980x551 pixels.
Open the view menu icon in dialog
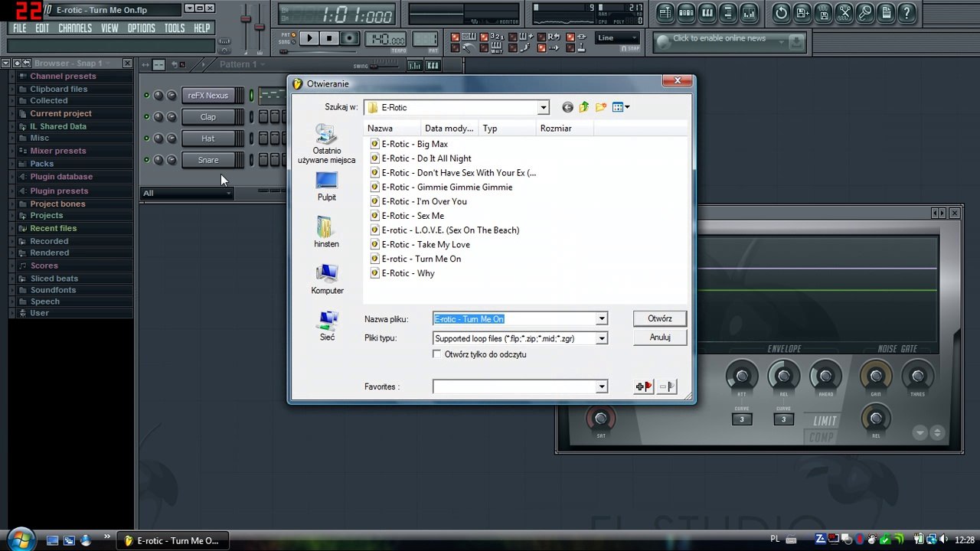(620, 107)
